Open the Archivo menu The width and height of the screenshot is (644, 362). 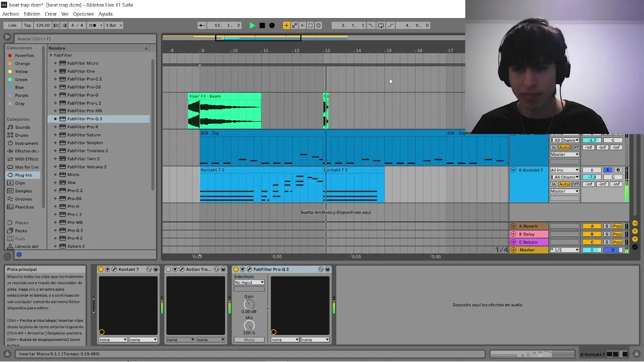coord(11,14)
